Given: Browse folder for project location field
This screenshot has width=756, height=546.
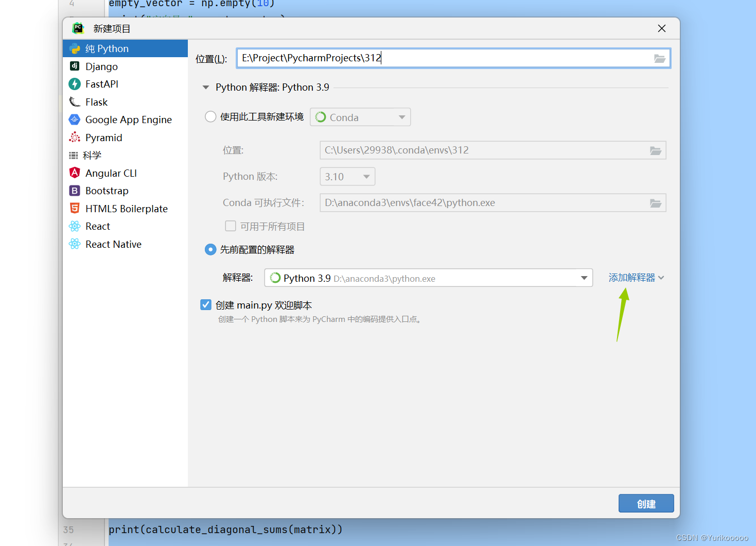Looking at the screenshot, I should 659,59.
